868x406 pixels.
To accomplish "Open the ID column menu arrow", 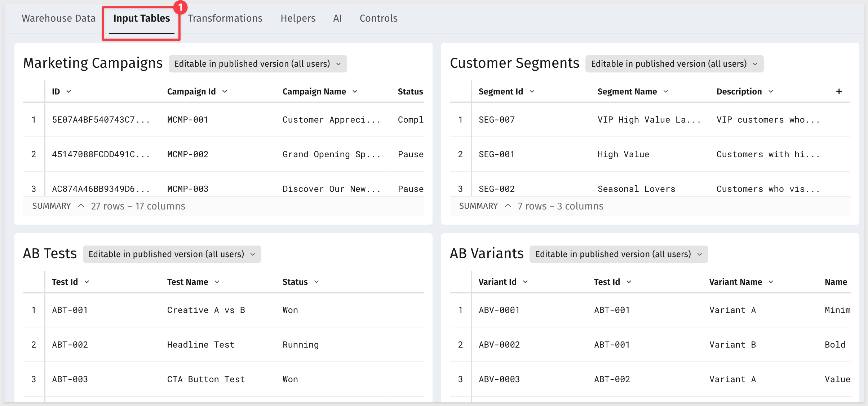I will coord(69,92).
